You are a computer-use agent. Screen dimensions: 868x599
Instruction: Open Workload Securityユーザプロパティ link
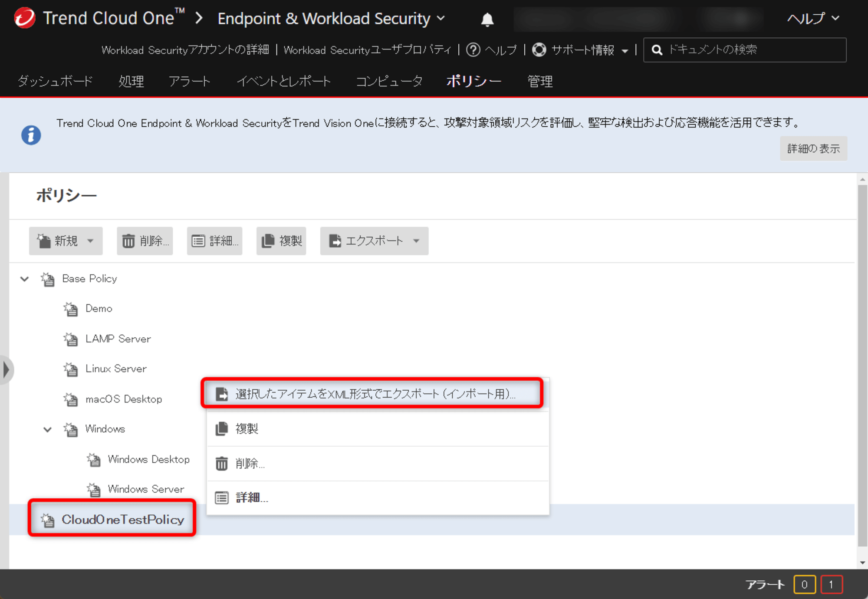click(368, 50)
